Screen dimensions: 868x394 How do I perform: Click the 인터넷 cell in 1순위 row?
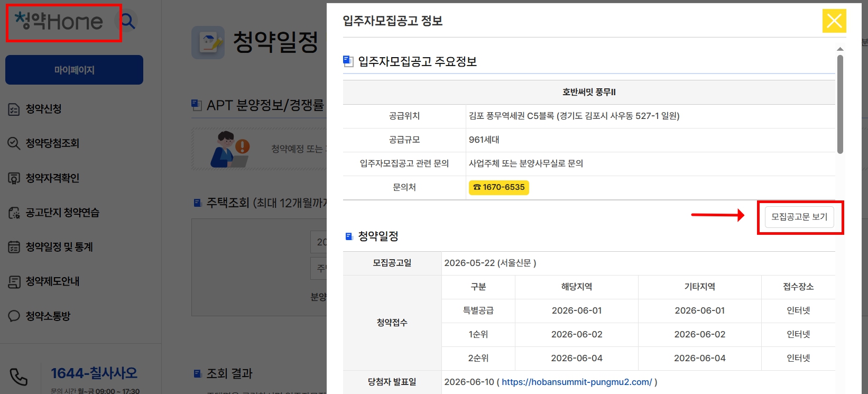(798, 334)
